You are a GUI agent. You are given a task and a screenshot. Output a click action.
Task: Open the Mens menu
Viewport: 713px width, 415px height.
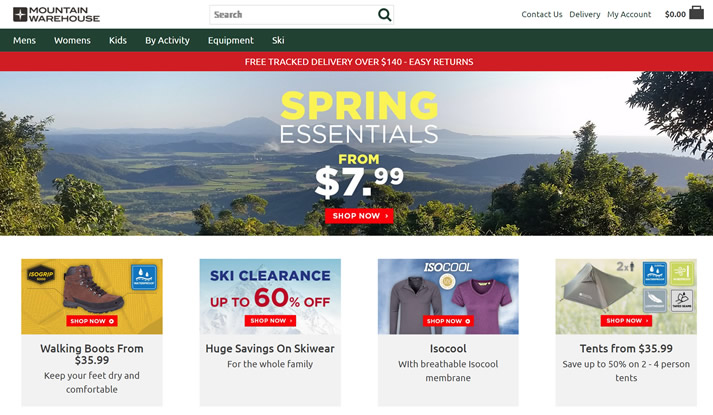25,41
